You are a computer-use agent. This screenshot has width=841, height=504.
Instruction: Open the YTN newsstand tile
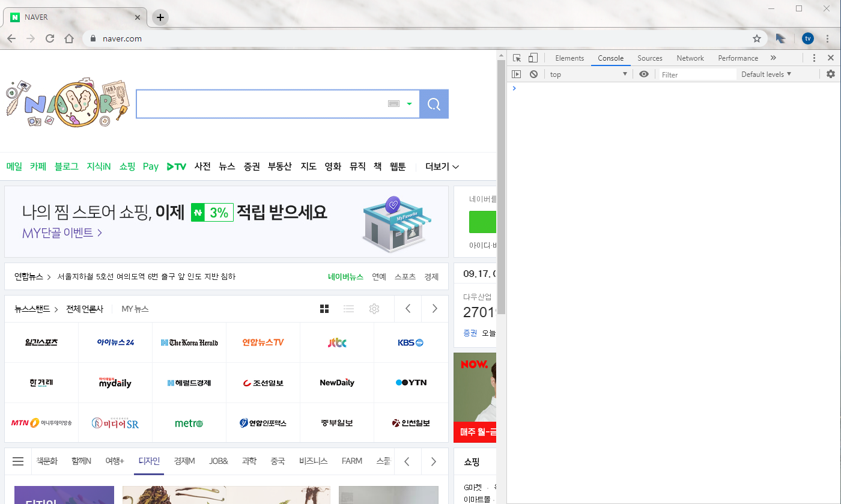411,383
